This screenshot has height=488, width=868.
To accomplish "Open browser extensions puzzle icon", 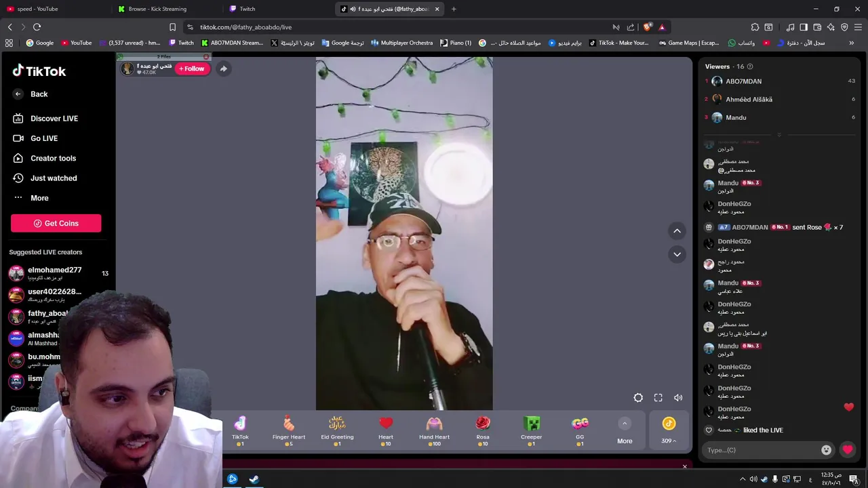I will (755, 27).
